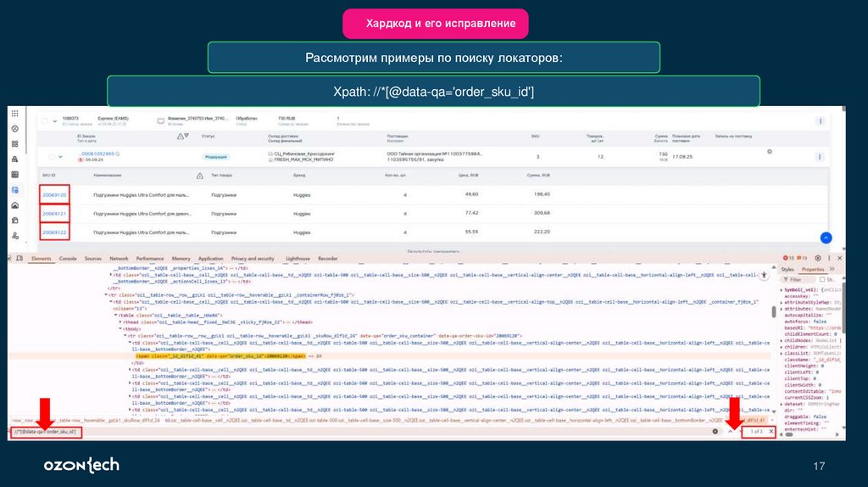The image size is (868, 487).
Task: Select the highlighted orders icon in sidebar
Action: coord(15,190)
